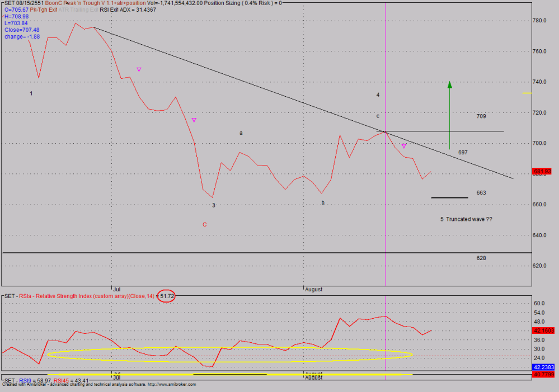Image resolution: width=559 pixels, height=392 pixels.
Task: Click the red 42.1603 RSI value tag
Action: [x=544, y=330]
